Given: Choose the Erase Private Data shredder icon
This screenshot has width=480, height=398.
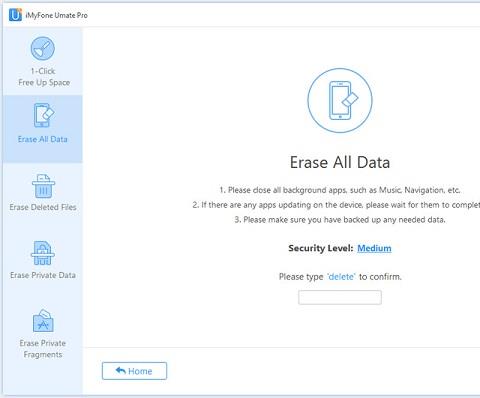Looking at the screenshot, I should (x=43, y=253).
